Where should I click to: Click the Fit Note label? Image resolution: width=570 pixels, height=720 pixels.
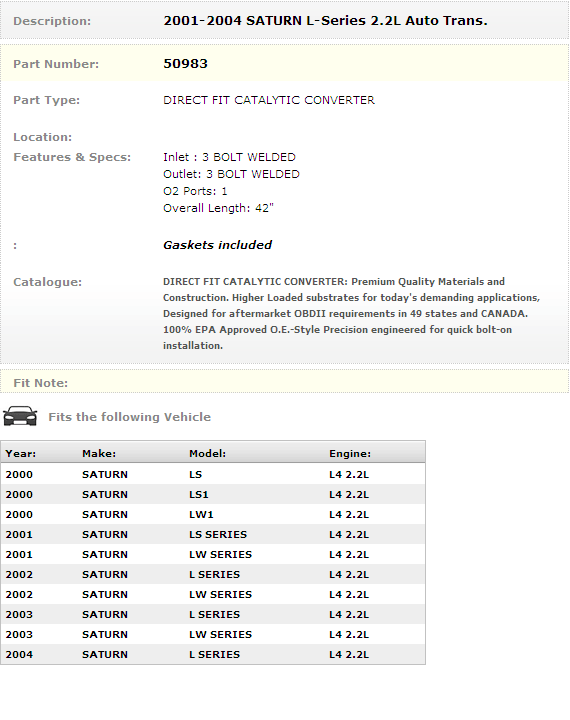point(40,383)
